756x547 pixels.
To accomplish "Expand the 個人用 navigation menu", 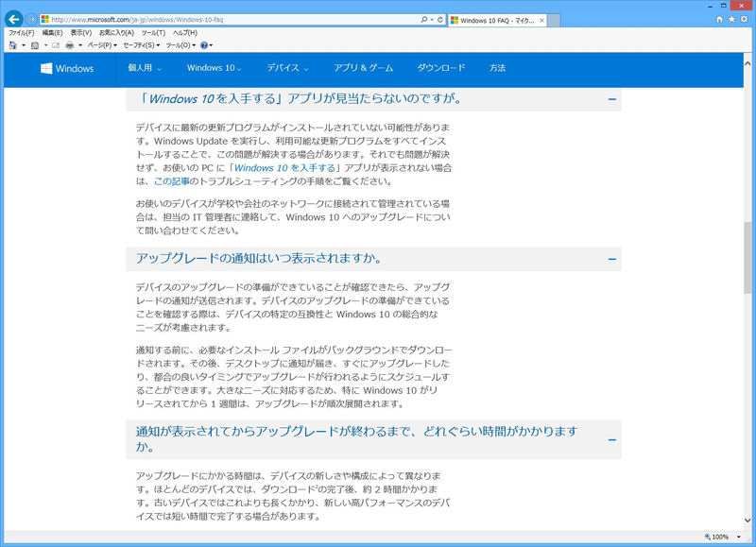I will [x=145, y=68].
